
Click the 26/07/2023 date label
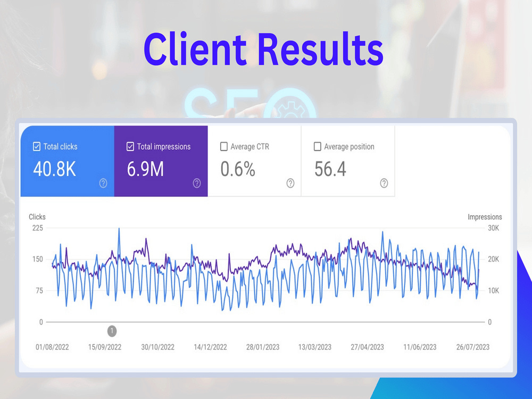(473, 347)
